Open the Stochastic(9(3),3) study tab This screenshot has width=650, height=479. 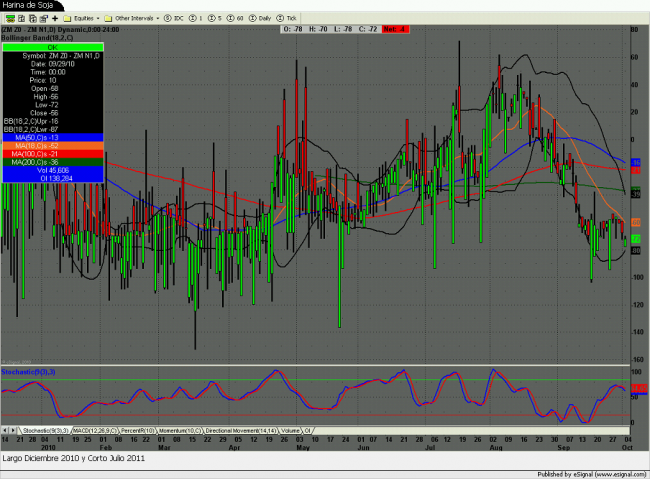(46, 431)
